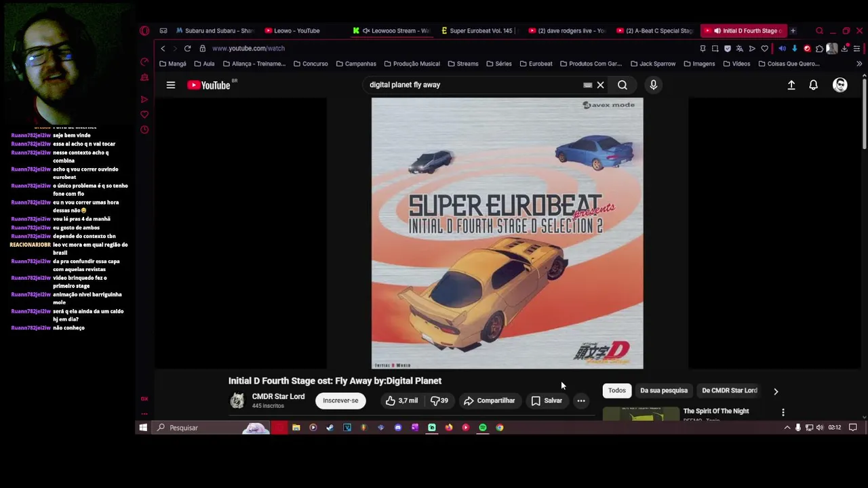Open The Spirit Of The Night video
This screenshot has width=868, height=488.
[x=716, y=411]
